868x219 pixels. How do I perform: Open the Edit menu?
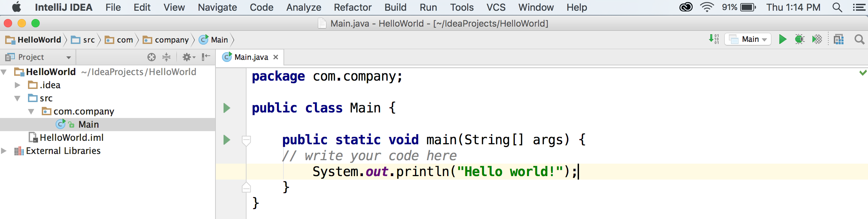tap(142, 7)
